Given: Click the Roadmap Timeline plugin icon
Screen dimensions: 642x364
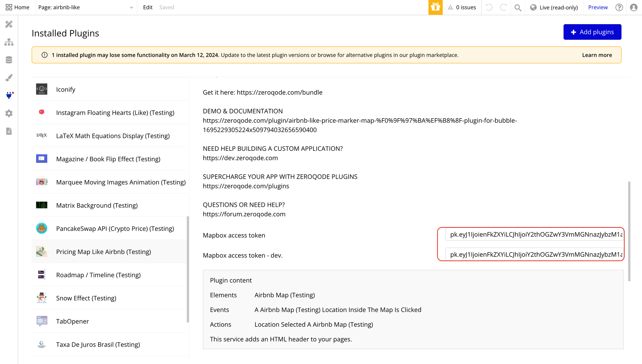Looking at the screenshot, I should coord(41,275).
